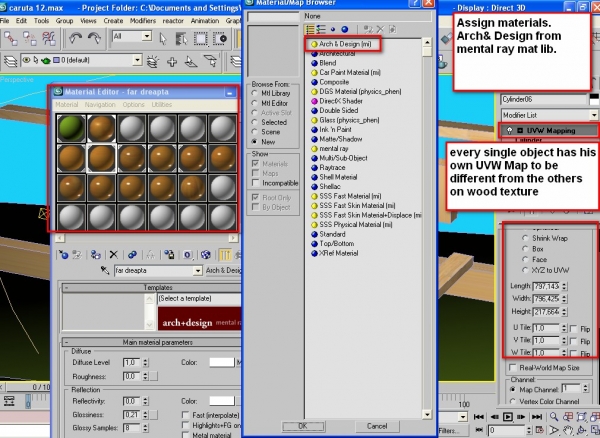The height and width of the screenshot is (438, 600).
Task: Switch browser to View Large Icons sphere
Action: coord(344,29)
